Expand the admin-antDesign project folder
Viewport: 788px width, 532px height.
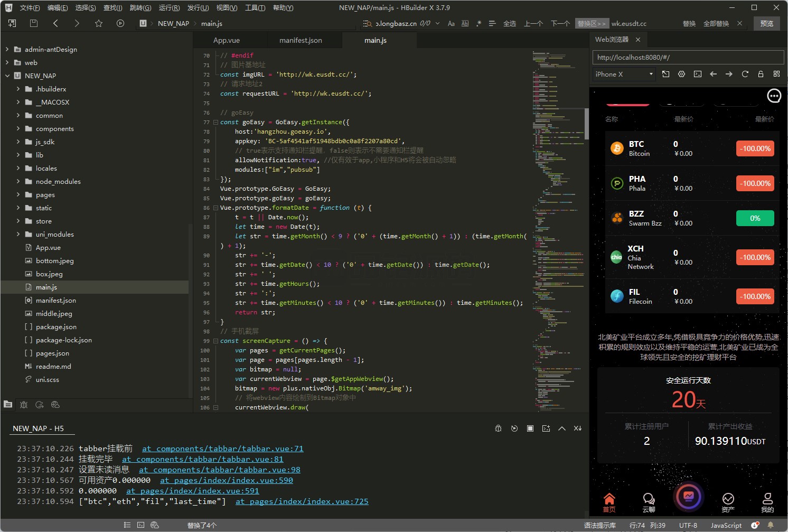(x=7, y=49)
